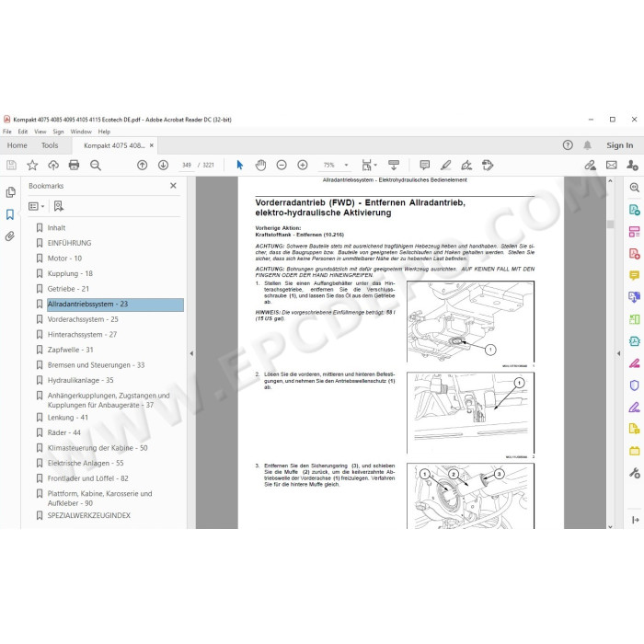644x644 pixels.
Task: Open the Help menu
Action: 104,132
